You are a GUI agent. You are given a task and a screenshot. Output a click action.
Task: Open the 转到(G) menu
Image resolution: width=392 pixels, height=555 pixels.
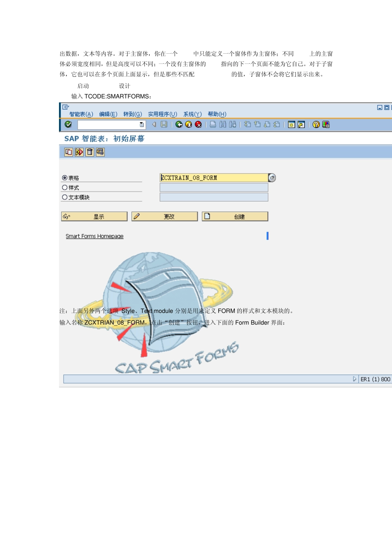pos(132,114)
